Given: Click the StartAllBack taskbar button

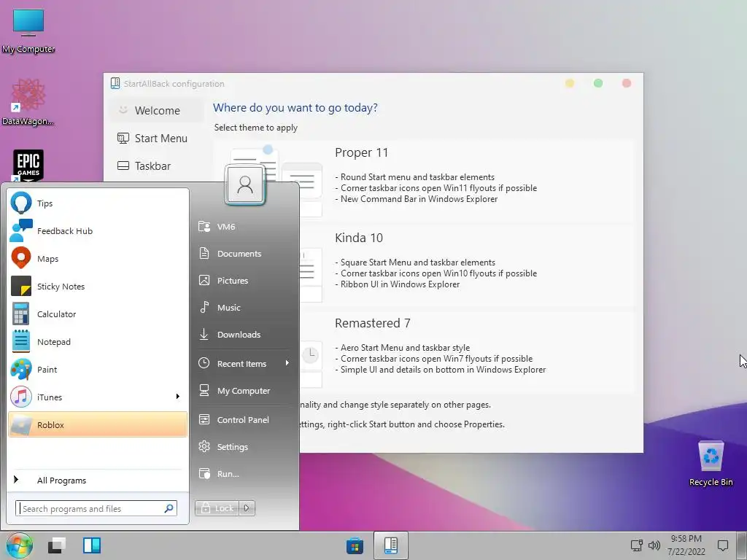Looking at the screenshot, I should tap(391, 545).
